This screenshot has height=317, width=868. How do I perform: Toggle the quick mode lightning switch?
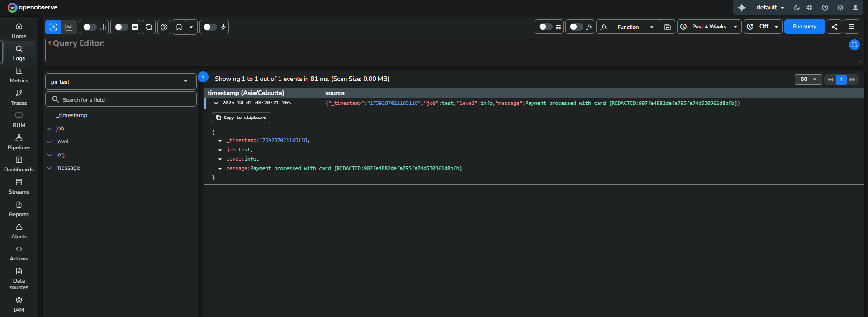[x=210, y=27]
